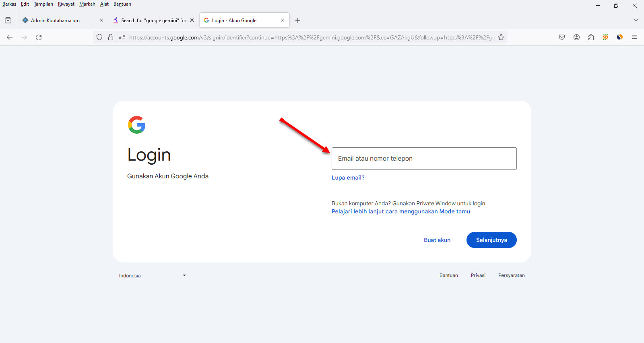The width and height of the screenshot is (644, 343).
Task: Expand the list all tabs chevron
Action: click(x=636, y=20)
